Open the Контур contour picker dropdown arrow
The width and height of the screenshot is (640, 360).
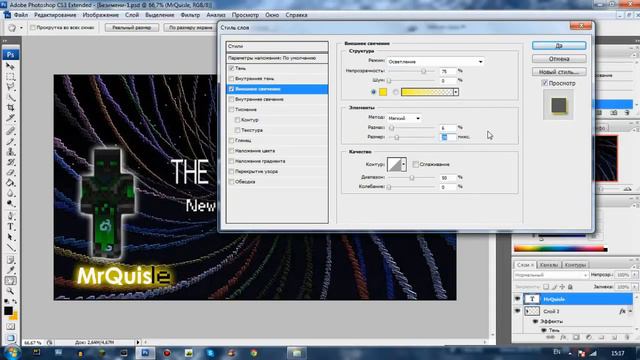click(x=403, y=164)
